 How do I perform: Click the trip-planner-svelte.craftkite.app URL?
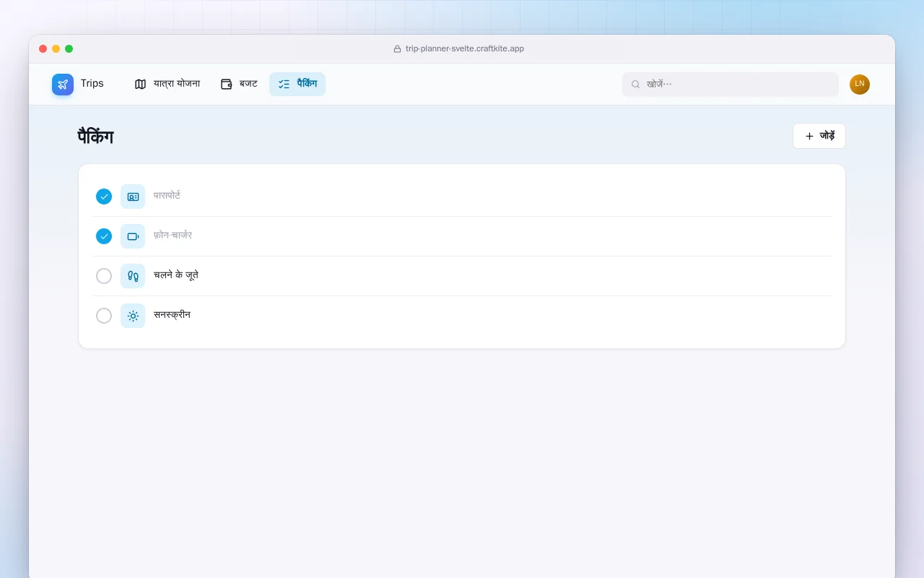[x=465, y=49]
